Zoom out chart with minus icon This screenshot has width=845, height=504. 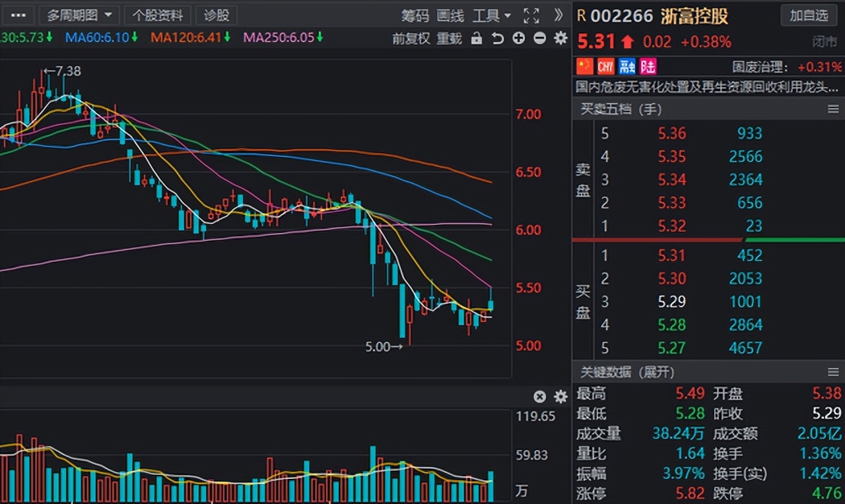539,38
